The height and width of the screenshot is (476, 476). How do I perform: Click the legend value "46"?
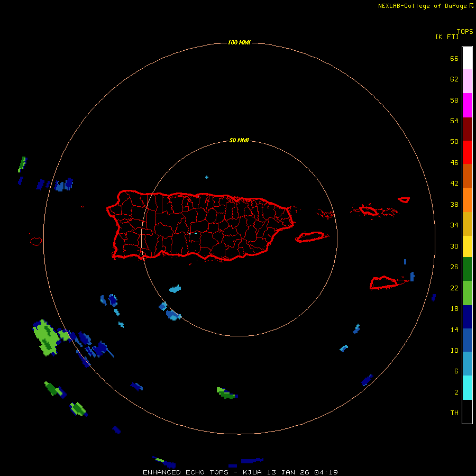click(x=454, y=163)
